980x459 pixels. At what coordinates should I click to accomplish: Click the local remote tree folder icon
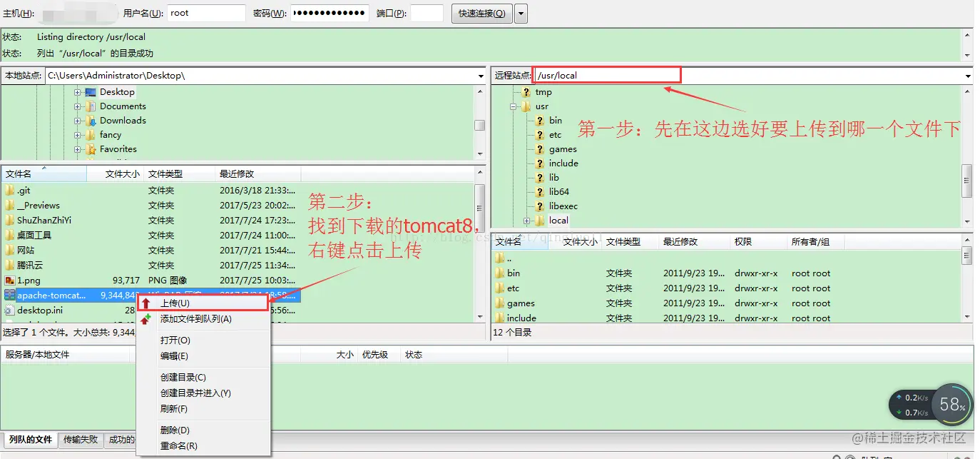click(539, 221)
